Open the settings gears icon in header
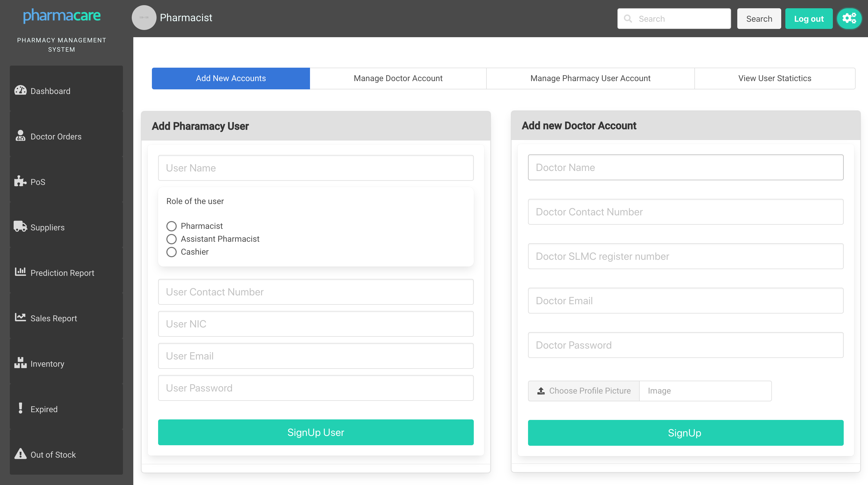This screenshot has width=868, height=485. click(x=849, y=19)
